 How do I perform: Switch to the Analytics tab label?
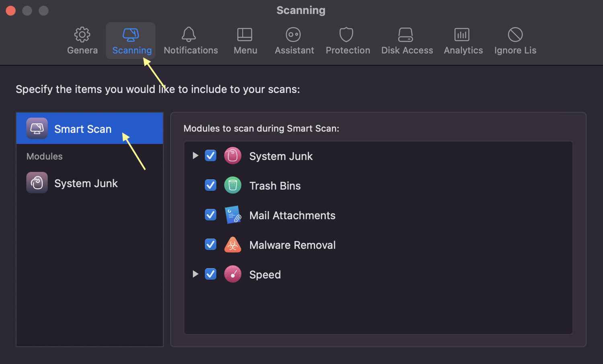pos(464,50)
